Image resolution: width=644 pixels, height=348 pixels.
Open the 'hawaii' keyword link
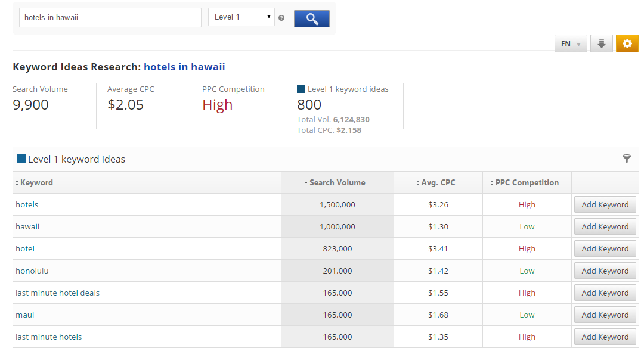(x=27, y=227)
